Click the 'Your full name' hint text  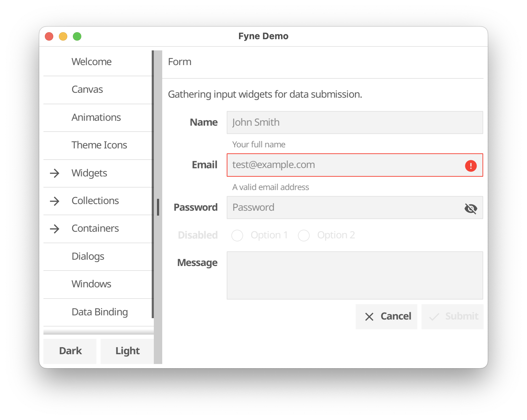point(259,145)
